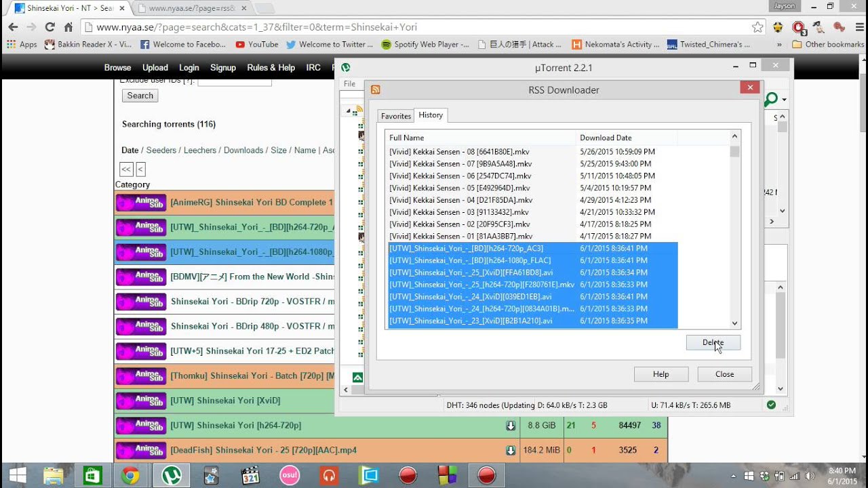Open the Browse menu on Nyaa
The image size is (868, 488).
point(118,68)
